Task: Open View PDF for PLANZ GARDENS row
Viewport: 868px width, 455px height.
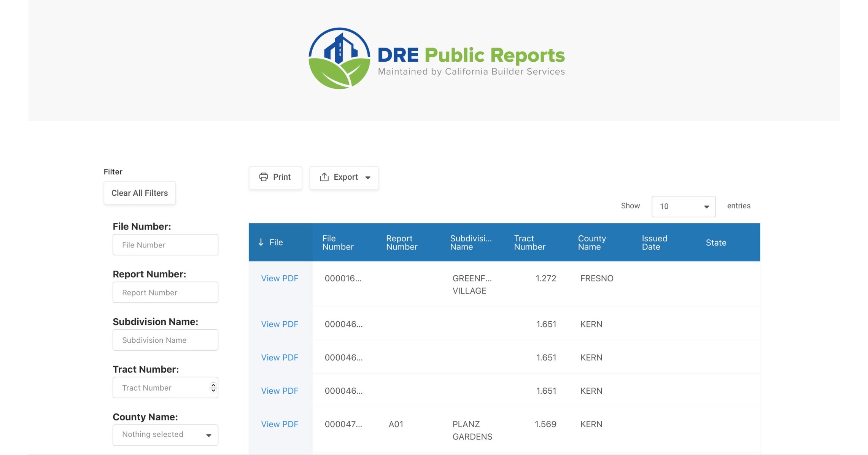Action: [279, 424]
